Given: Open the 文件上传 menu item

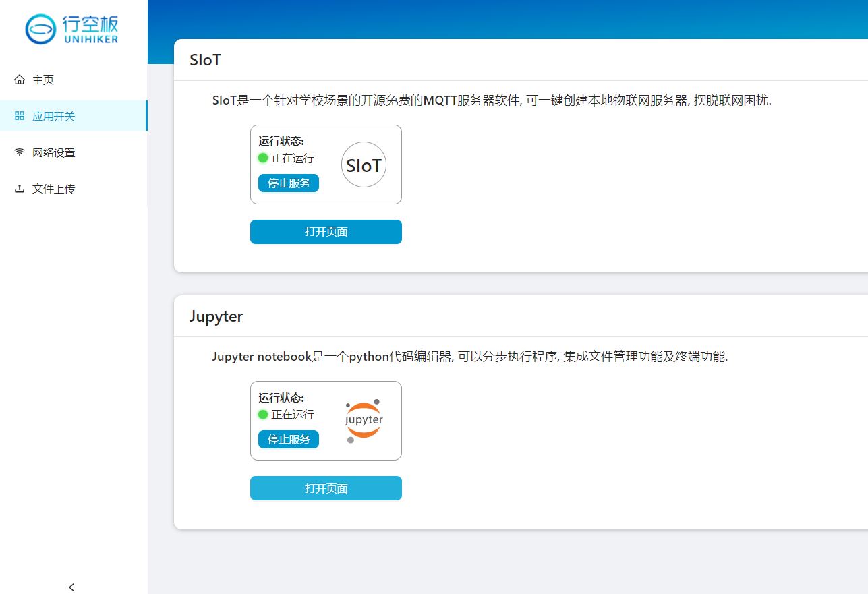Looking at the screenshot, I should tap(74, 189).
